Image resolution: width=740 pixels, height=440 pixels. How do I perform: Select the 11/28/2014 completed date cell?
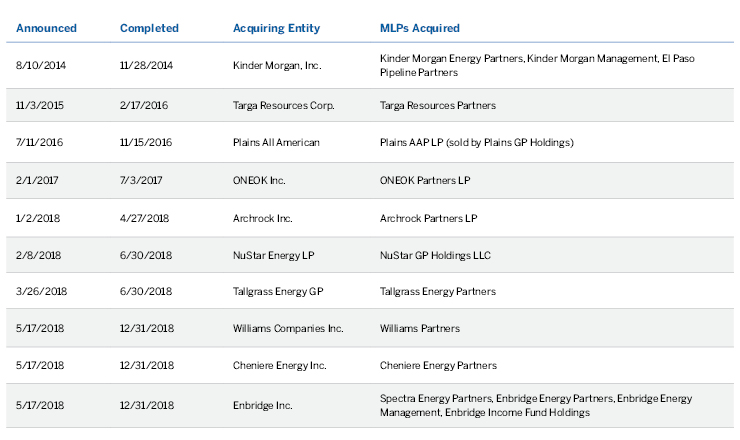coord(146,66)
